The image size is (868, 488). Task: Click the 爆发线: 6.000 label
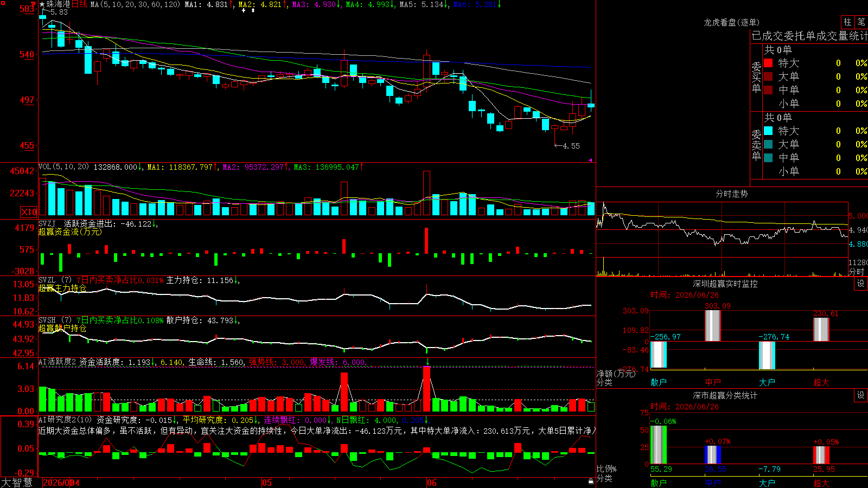[x=337, y=362]
